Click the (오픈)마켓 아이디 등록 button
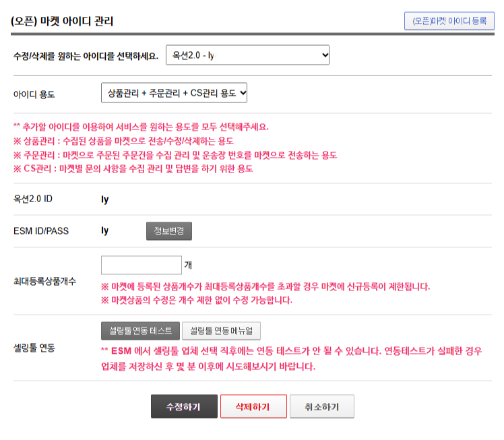504x440 pixels. coord(449,21)
